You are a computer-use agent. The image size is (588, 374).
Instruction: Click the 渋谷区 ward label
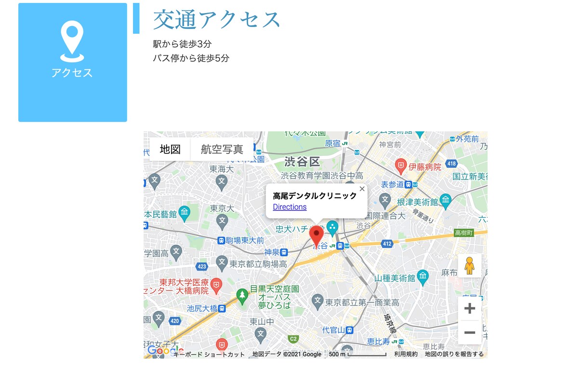(302, 162)
